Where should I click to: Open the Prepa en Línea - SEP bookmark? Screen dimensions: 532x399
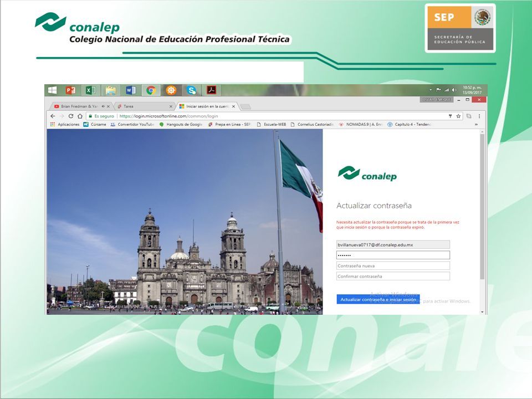(x=229, y=125)
